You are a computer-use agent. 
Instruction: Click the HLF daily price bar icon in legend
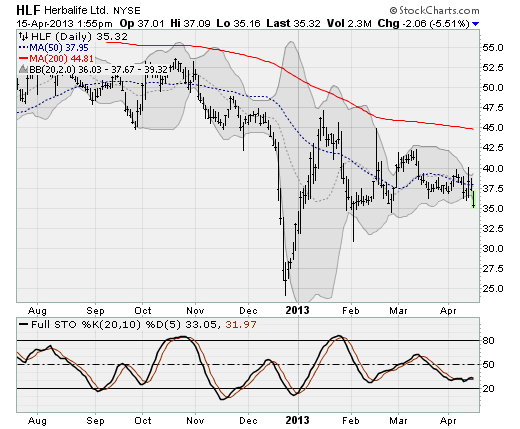pyautogui.click(x=23, y=36)
